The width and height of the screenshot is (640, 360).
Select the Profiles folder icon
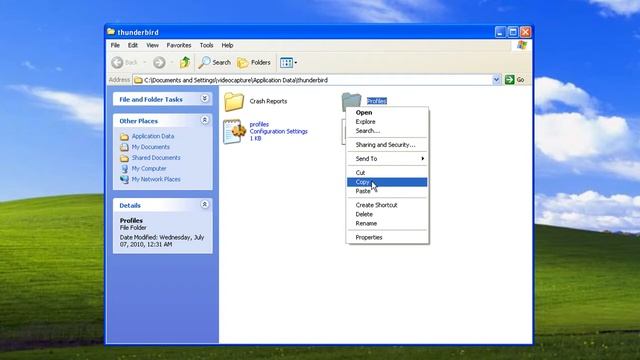[351, 100]
